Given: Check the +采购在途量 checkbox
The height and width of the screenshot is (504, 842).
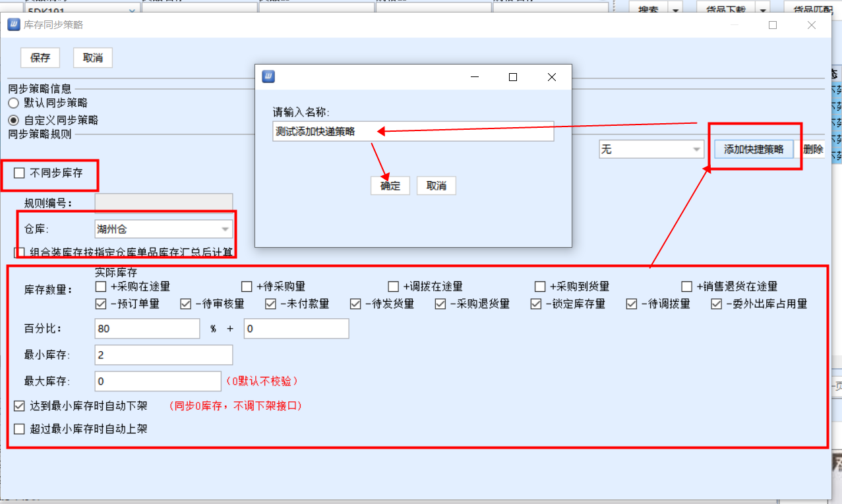Looking at the screenshot, I should pyautogui.click(x=101, y=287).
